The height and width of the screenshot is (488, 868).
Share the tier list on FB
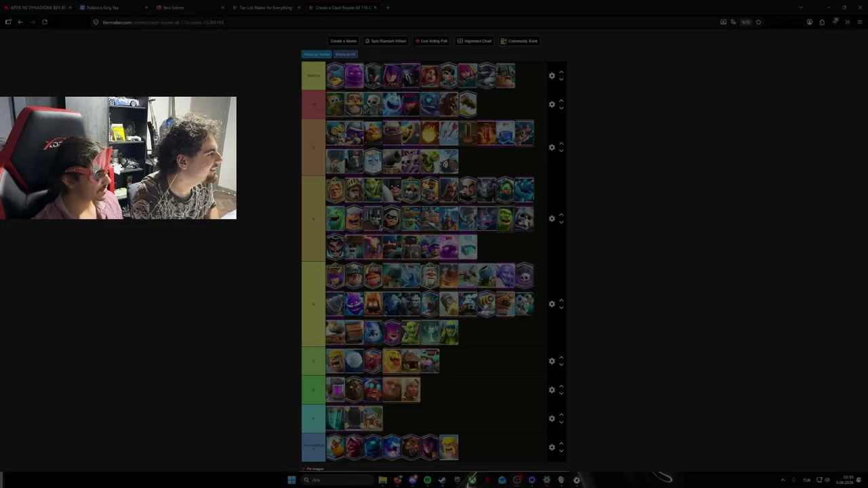(x=345, y=54)
